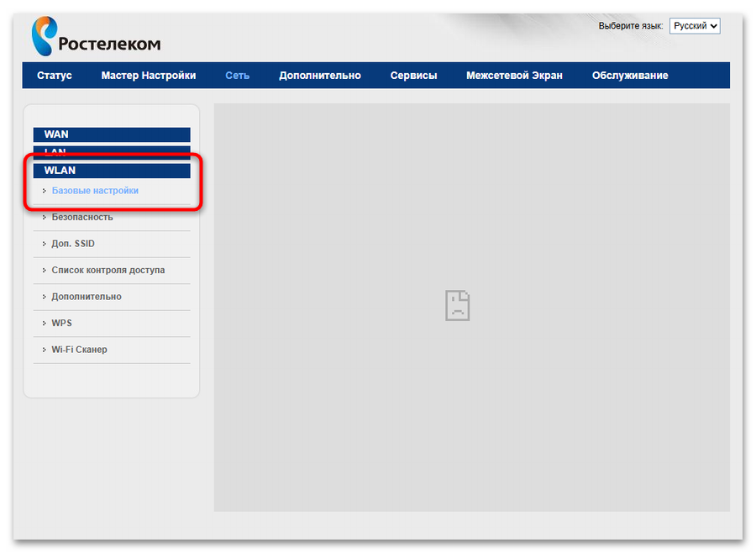Expand the LAN sidebar section

[x=112, y=152]
